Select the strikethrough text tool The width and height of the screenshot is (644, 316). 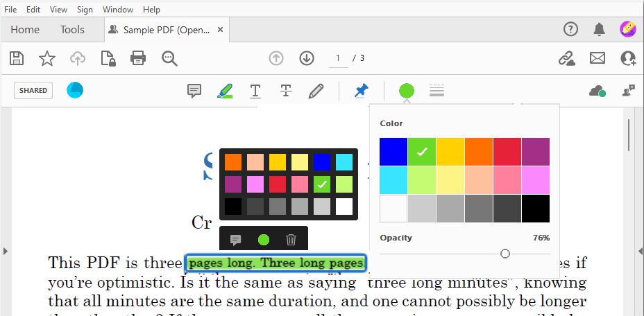point(286,91)
